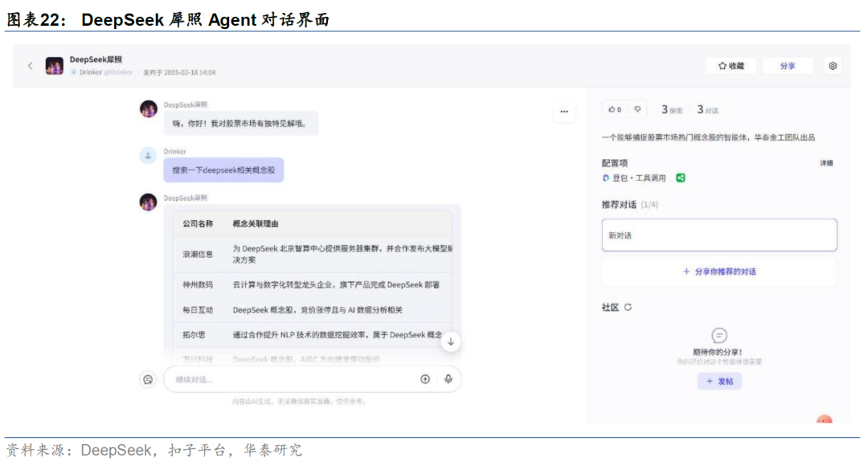
Task: Click the 豆包 model icon
Action: pos(606,178)
